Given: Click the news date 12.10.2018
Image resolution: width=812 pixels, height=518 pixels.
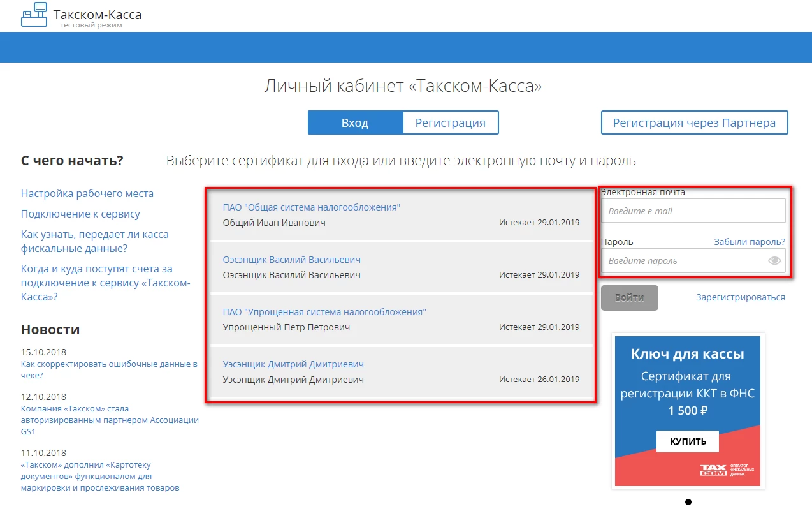Looking at the screenshot, I should [x=43, y=397].
